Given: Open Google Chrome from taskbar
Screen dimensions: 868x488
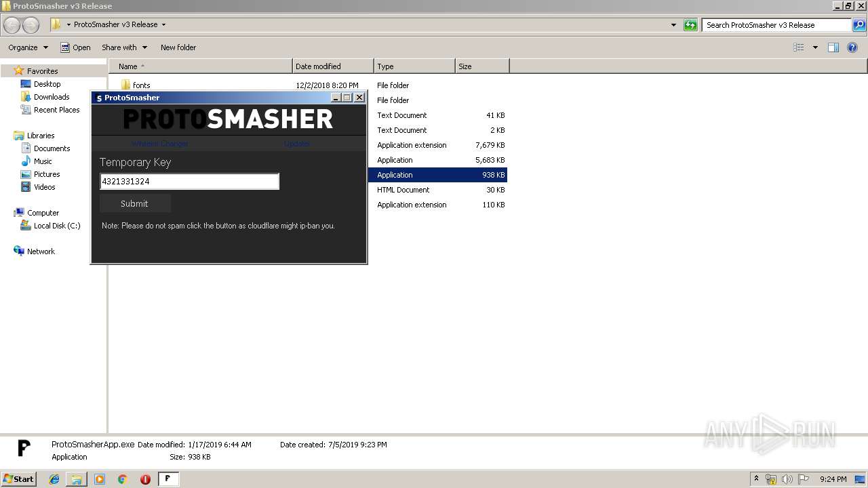Looking at the screenshot, I should tap(123, 479).
